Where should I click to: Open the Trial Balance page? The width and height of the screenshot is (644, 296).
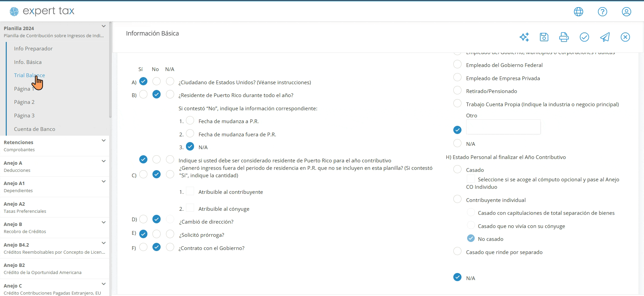click(x=29, y=75)
